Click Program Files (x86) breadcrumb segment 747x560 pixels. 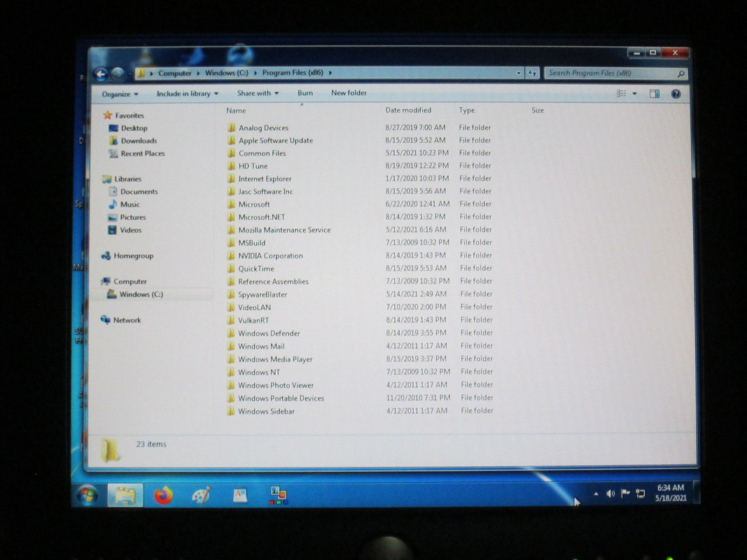[293, 73]
